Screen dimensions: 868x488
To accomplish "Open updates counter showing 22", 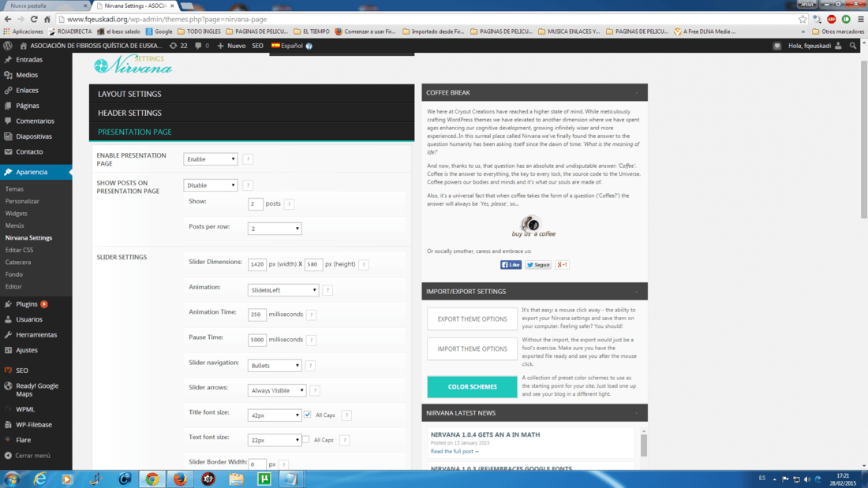I will click(x=179, y=46).
